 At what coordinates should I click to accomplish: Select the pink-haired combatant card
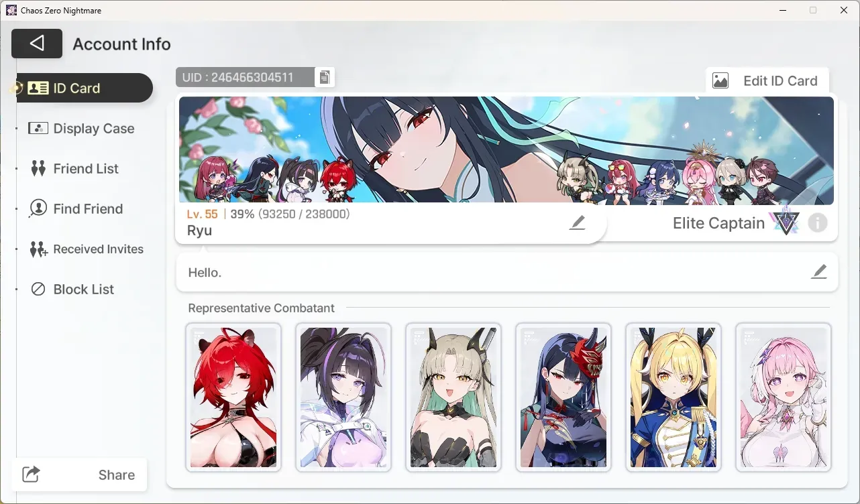[x=784, y=397]
